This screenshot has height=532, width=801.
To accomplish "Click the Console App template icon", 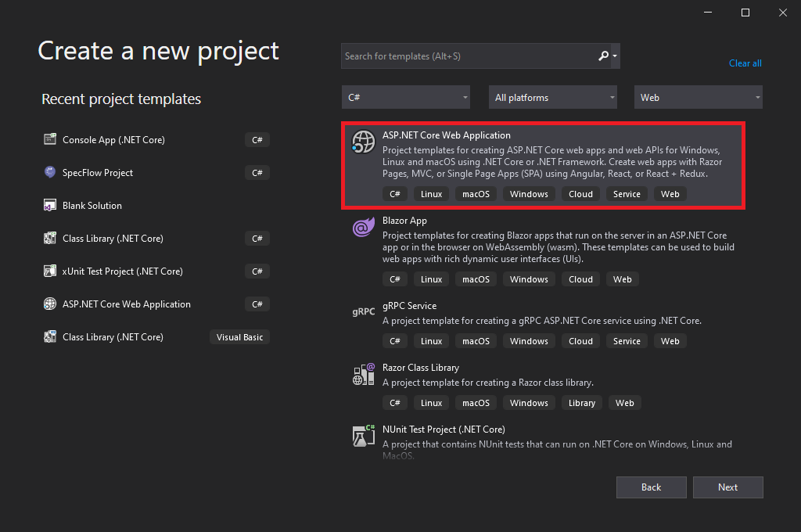I will click(x=49, y=139).
